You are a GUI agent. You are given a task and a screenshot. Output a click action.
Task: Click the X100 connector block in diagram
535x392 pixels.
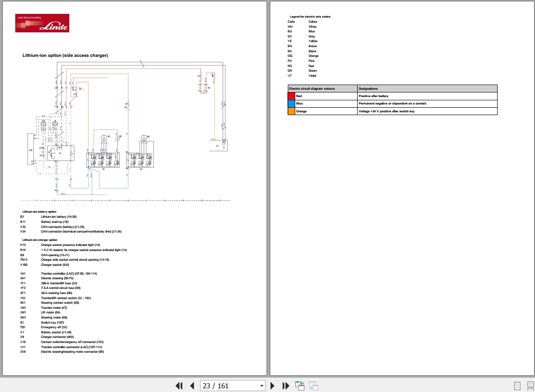click(30, 150)
